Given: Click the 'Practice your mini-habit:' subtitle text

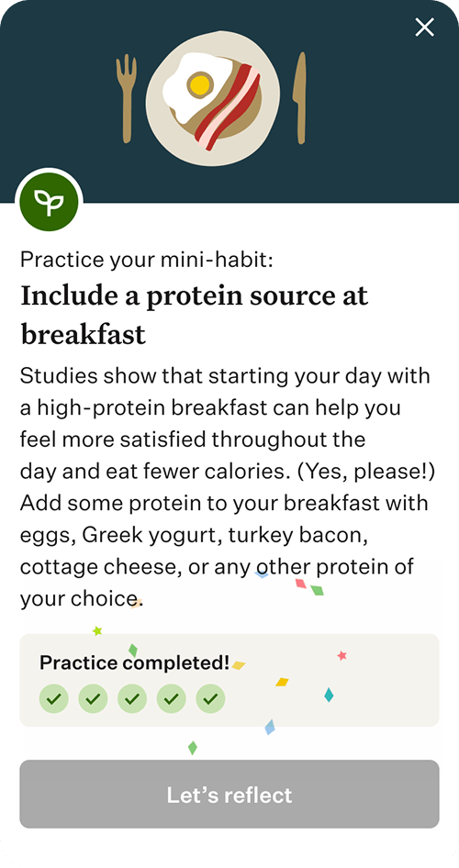Looking at the screenshot, I should coord(147,259).
